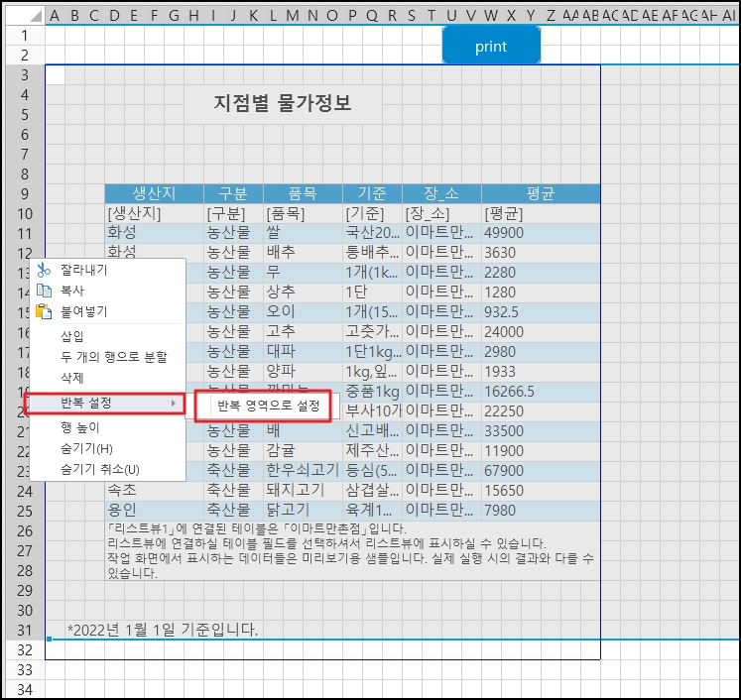741x700 pixels.
Task: Select the 평균 column header cell
Action: coord(541,193)
